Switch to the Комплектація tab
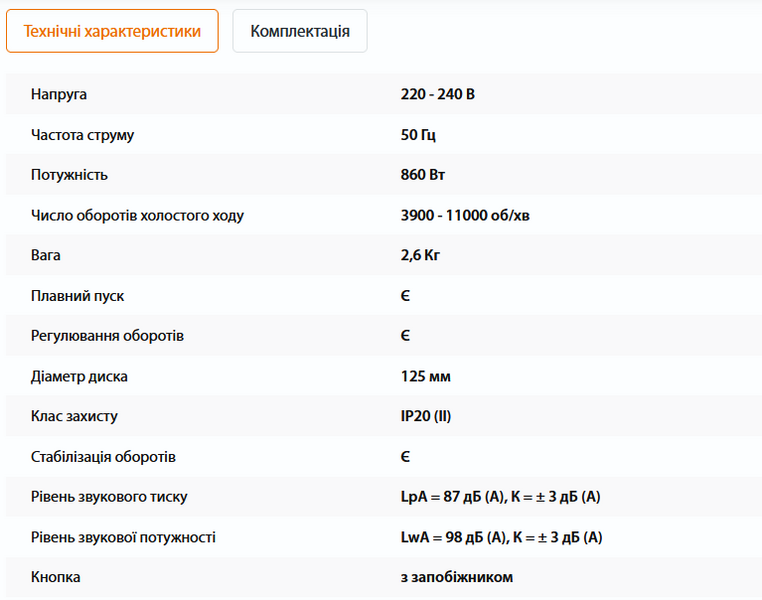Viewport: 762px width, 600px height. 300,31
